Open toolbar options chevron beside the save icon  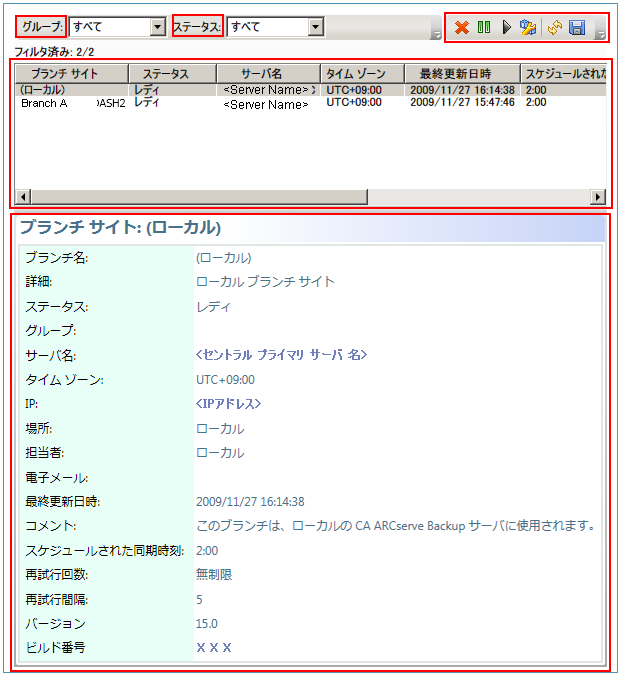click(600, 35)
